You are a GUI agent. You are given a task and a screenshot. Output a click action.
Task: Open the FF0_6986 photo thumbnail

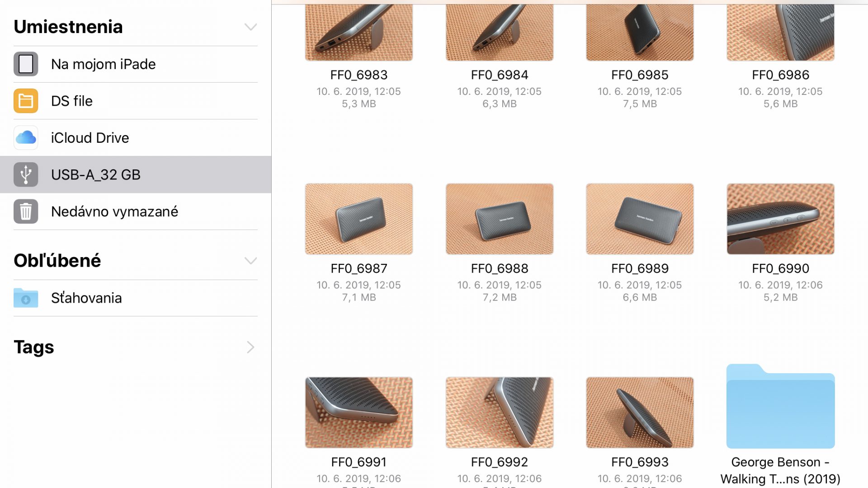780,33
